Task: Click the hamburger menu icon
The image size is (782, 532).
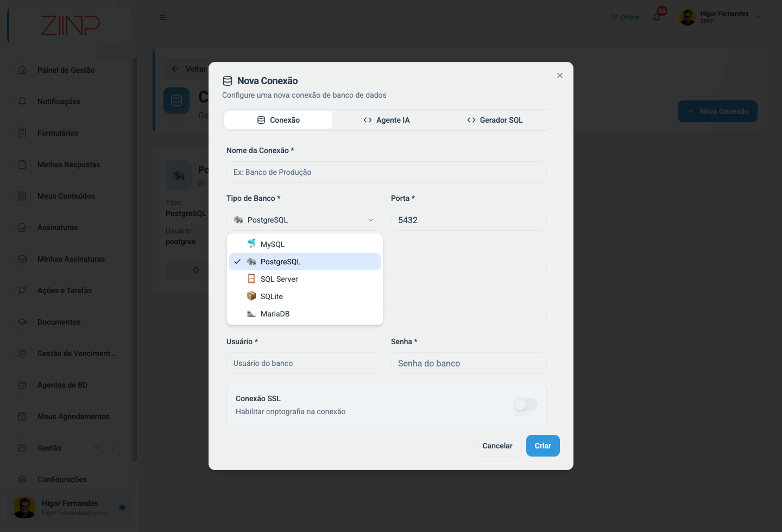Action: [x=163, y=17]
